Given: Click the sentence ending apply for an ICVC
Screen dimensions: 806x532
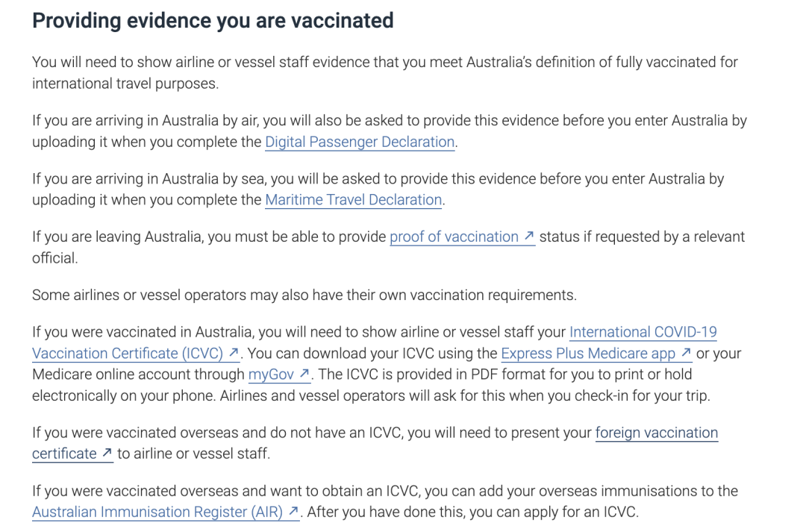Looking at the screenshot, I should pyautogui.click(x=473, y=513).
